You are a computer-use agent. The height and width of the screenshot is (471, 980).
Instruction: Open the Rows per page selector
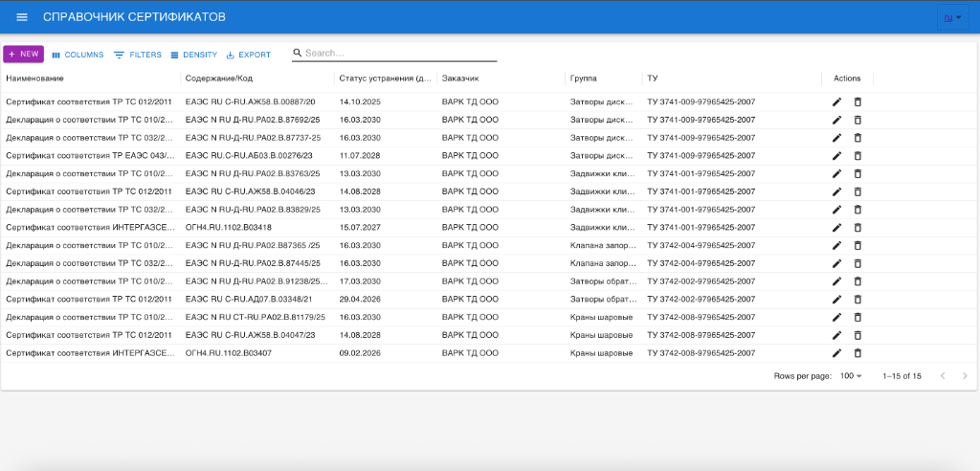coord(851,376)
